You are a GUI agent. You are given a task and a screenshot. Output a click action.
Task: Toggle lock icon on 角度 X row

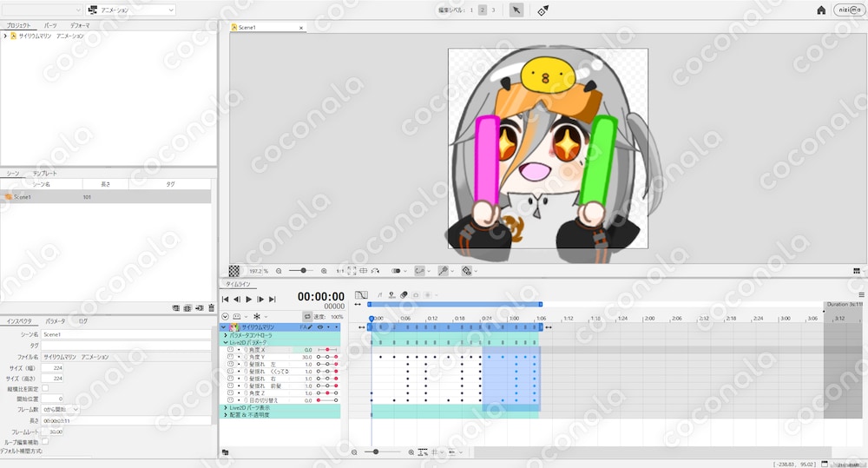click(x=230, y=350)
